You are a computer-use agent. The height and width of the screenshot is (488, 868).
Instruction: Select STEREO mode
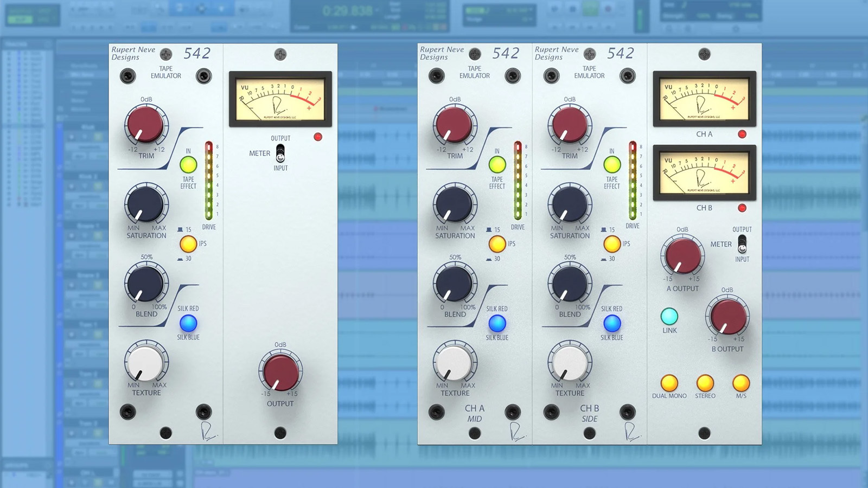(705, 383)
